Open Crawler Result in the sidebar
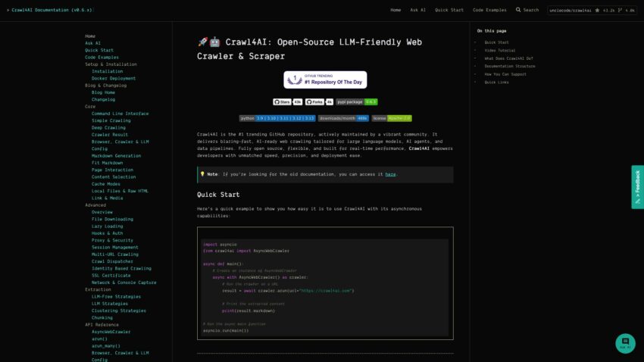The image size is (644, 362). pos(110,135)
